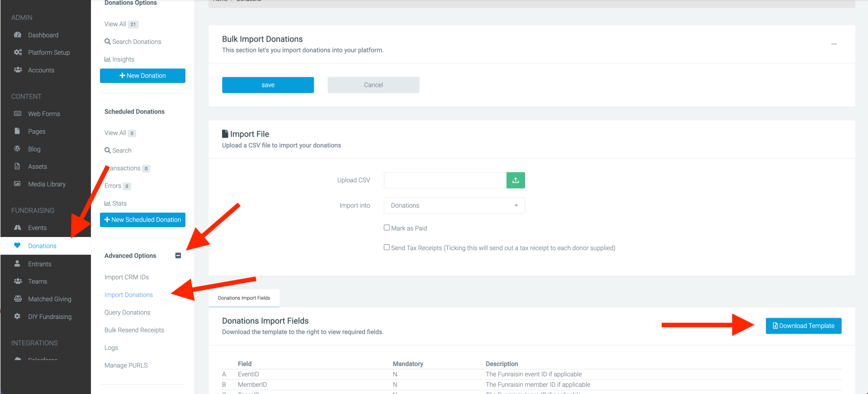Click the Matched Giving scales icon

click(x=18, y=299)
